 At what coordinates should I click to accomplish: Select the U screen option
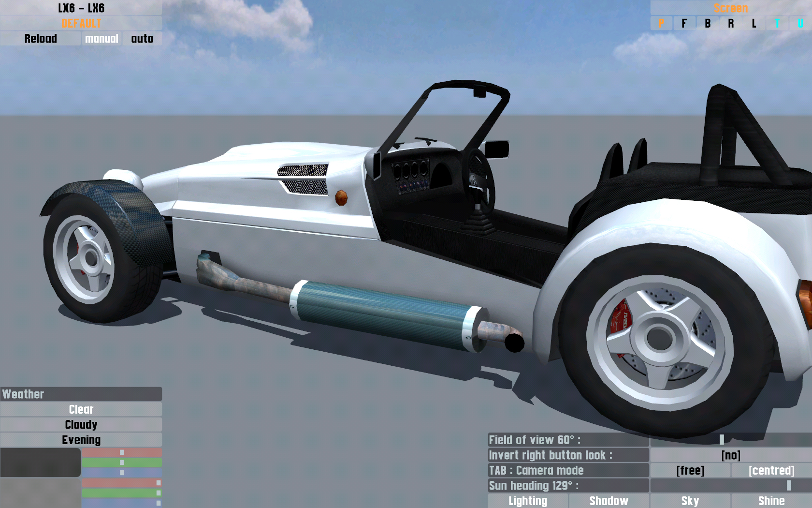pos(800,23)
